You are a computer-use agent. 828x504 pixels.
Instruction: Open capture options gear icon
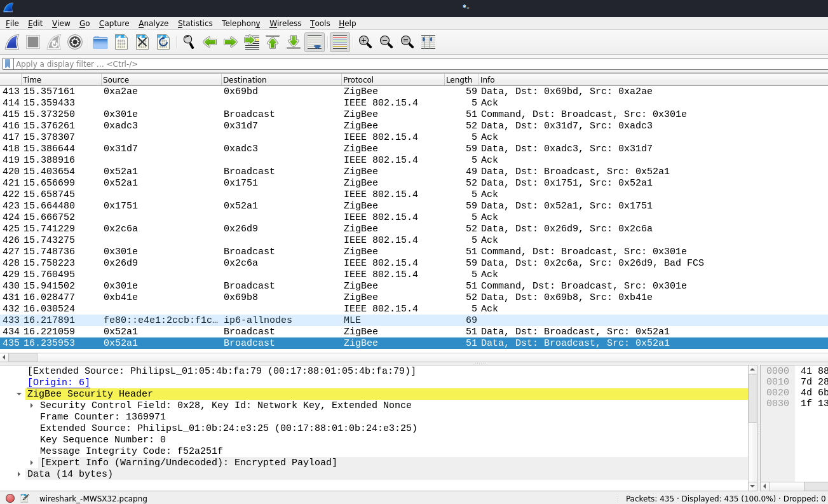click(x=75, y=42)
